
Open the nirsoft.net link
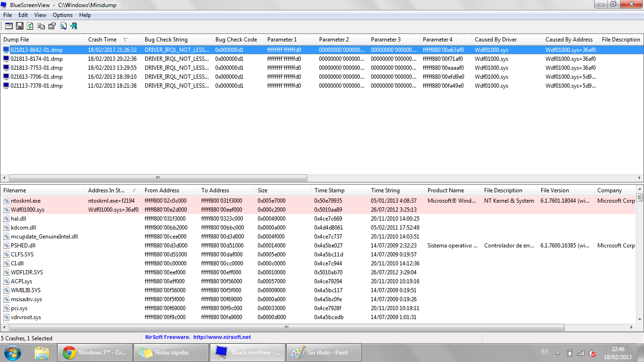tap(222, 337)
